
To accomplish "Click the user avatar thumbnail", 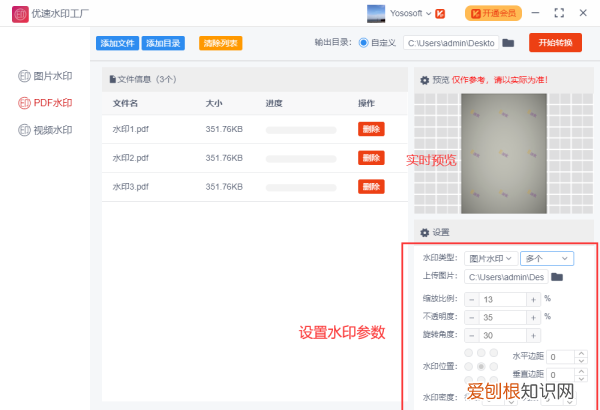I will 376,14.
